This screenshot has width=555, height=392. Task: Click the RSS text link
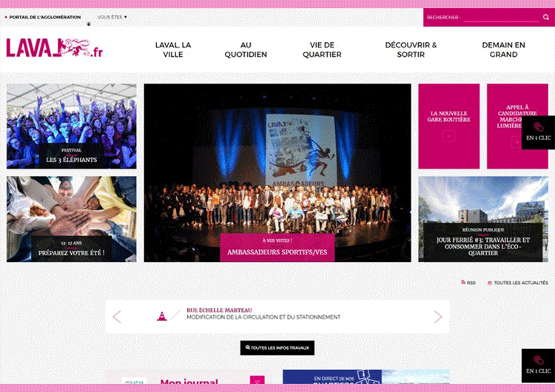click(x=471, y=283)
